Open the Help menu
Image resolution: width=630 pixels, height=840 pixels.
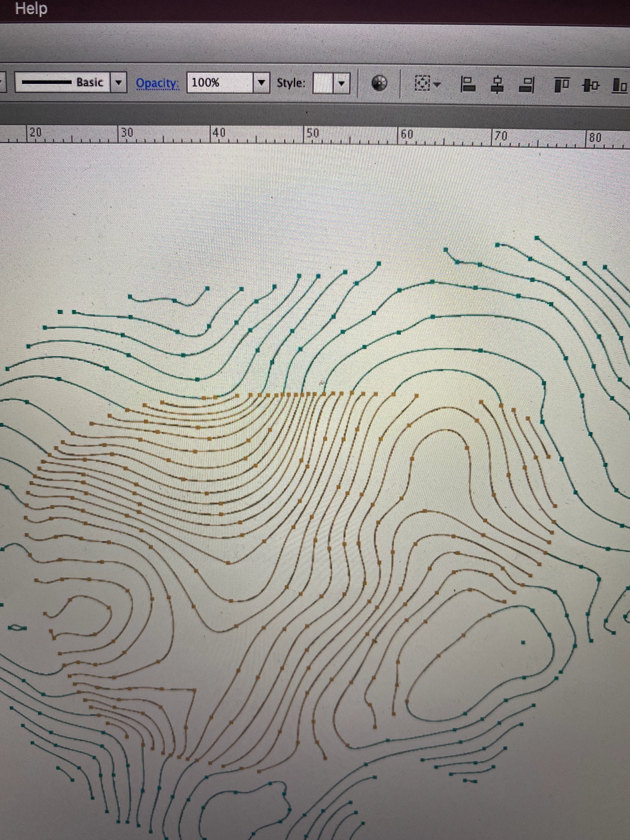[31, 8]
